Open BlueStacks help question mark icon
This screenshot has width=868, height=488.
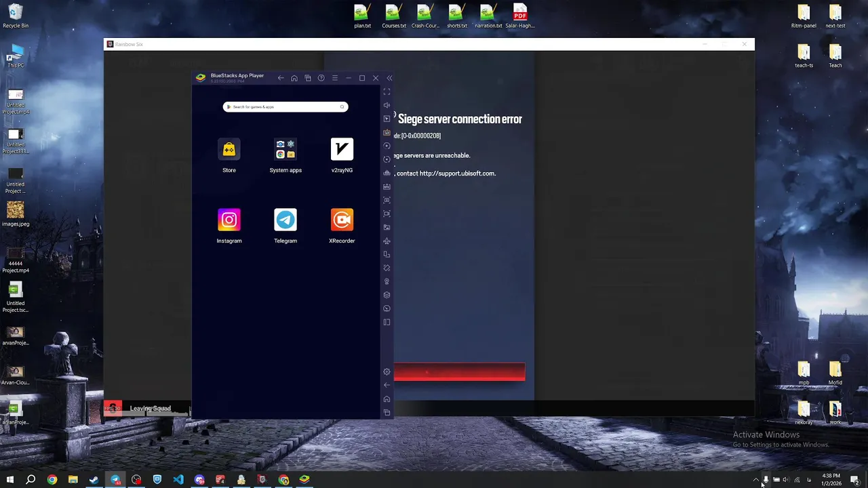click(x=321, y=78)
